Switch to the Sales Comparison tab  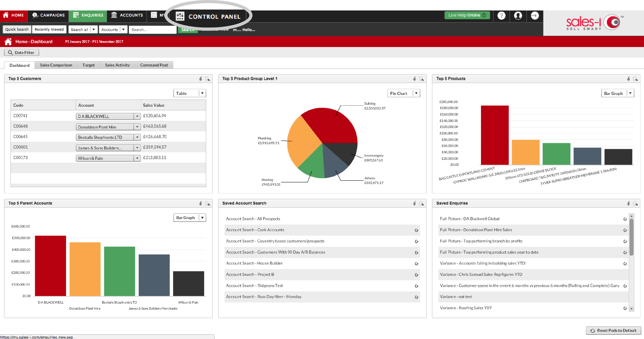[56, 65]
